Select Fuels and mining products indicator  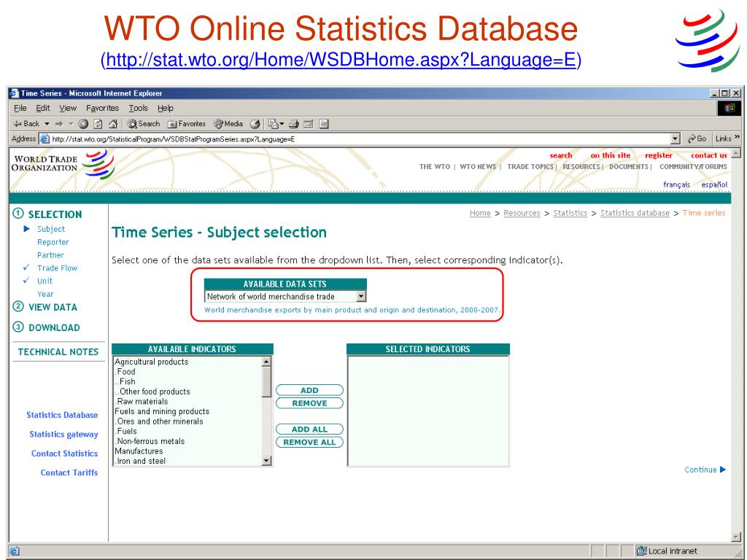point(162,411)
